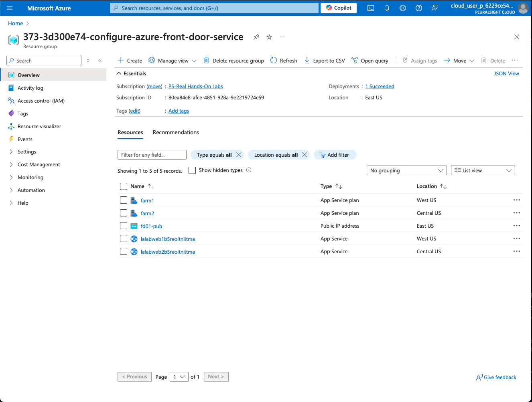Open the JSON View link
Viewport: 532px width, 402px height.
point(506,73)
